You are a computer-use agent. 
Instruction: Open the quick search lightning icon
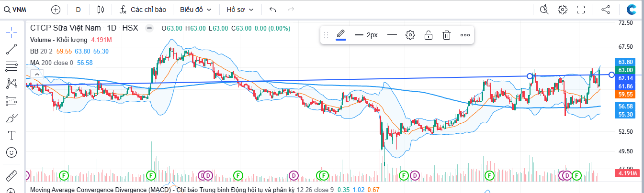pos(544,9)
